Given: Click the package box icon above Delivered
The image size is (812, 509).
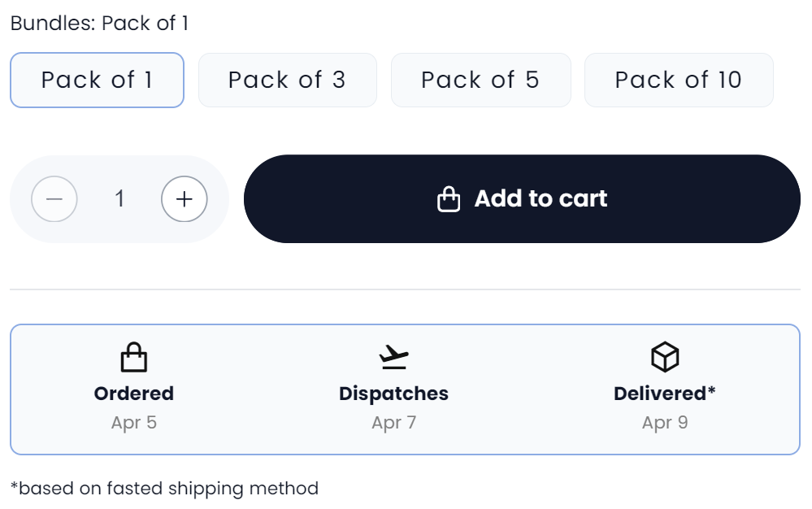Looking at the screenshot, I should [665, 357].
